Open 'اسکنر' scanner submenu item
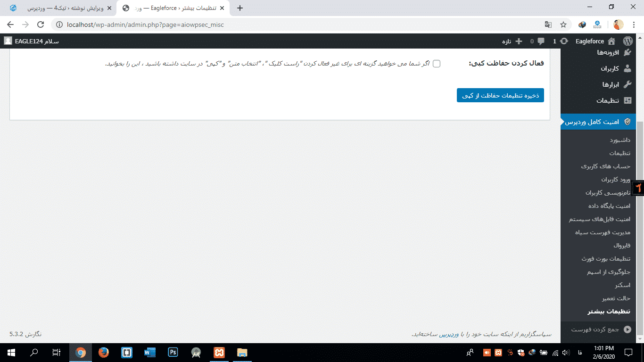Image resolution: width=644 pixels, height=362 pixels. pyautogui.click(x=622, y=285)
